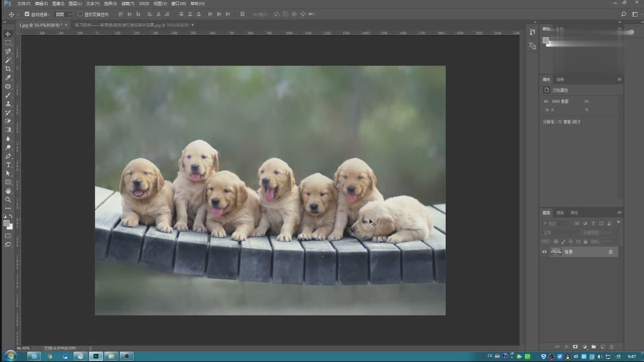
Task: Click the zoom percentage field 56.45%
Action: (x=23, y=348)
